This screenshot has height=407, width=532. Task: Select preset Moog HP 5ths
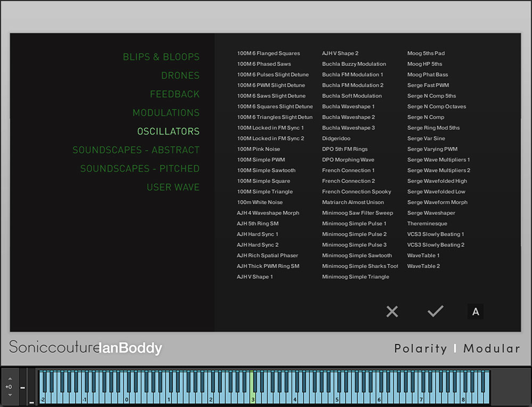pos(424,64)
